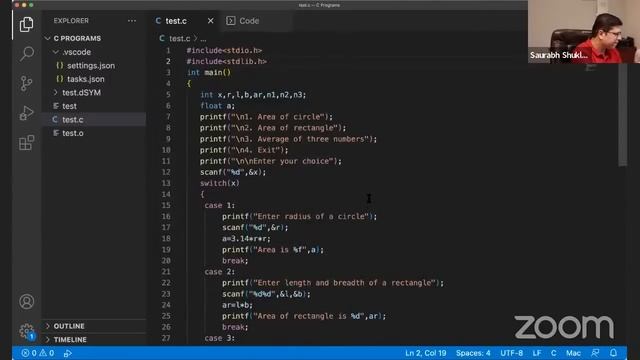The width and height of the screenshot is (640, 360).
Task: Click the case 2: line
Action: click(220, 272)
